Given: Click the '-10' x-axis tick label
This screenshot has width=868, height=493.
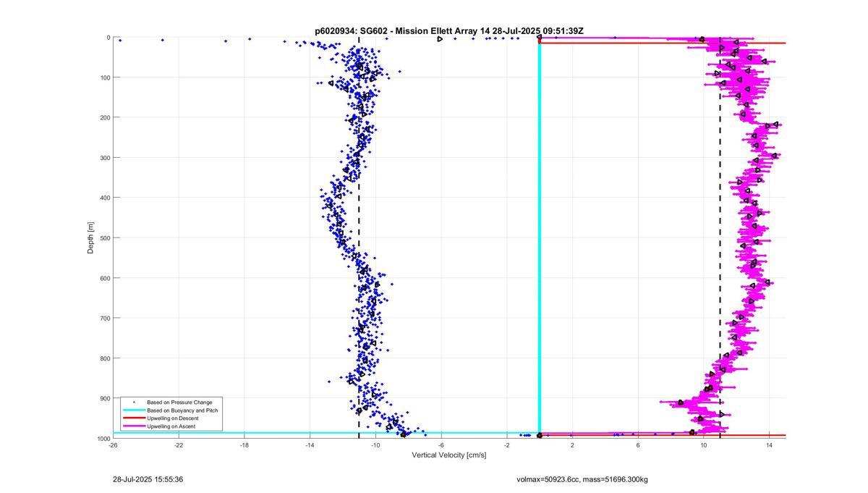Looking at the screenshot, I should coord(375,446).
